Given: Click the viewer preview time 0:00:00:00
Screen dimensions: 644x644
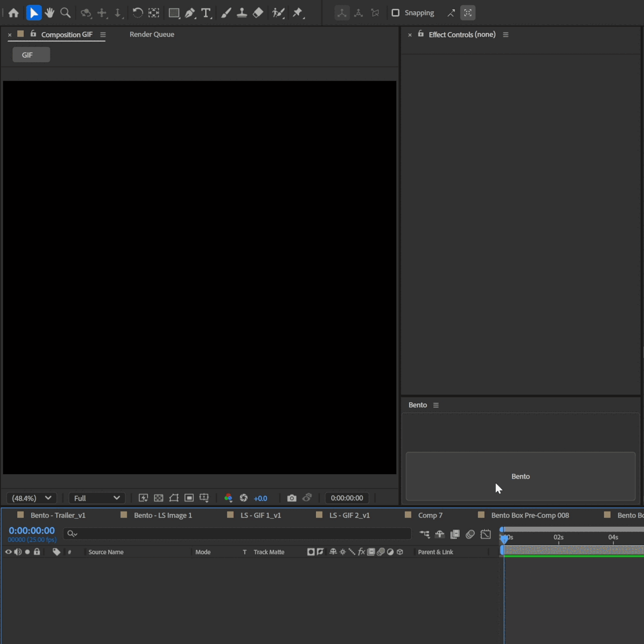Looking at the screenshot, I should point(347,498).
